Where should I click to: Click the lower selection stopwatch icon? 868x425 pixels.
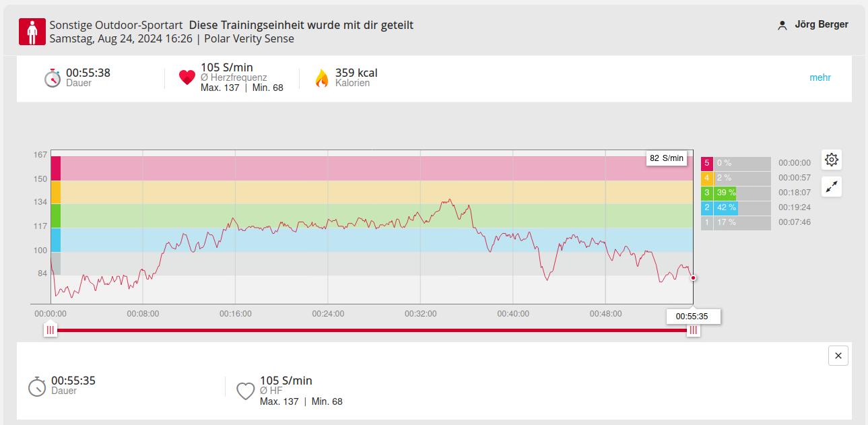(37, 387)
